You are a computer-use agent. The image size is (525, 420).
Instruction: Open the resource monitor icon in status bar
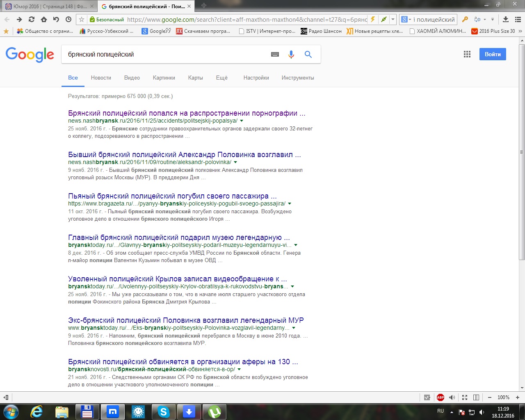point(427,397)
